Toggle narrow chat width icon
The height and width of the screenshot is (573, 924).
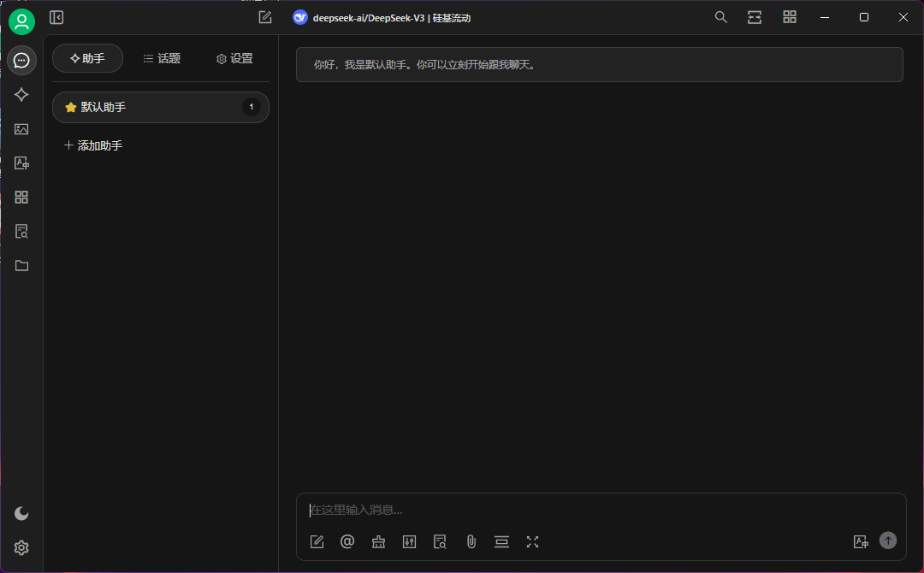[755, 17]
